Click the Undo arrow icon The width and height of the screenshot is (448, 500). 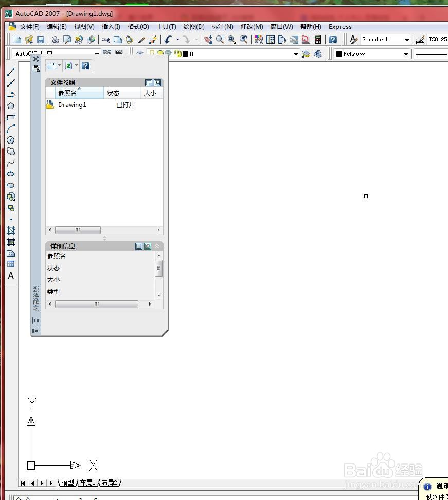tap(169, 40)
